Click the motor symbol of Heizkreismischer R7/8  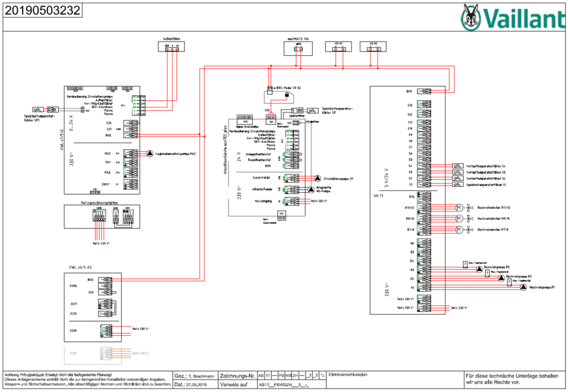point(459,229)
